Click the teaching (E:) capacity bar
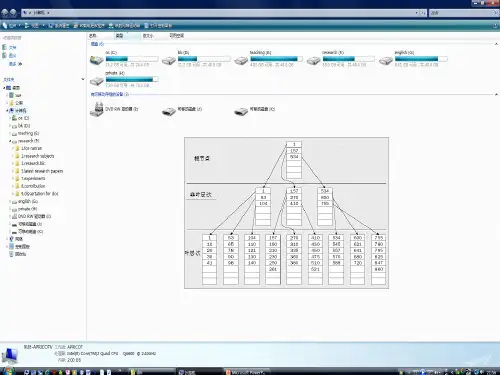The image size is (500, 375). tap(276, 59)
